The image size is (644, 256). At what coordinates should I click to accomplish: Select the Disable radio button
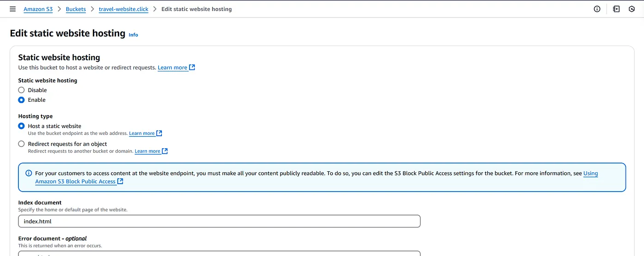(x=21, y=90)
